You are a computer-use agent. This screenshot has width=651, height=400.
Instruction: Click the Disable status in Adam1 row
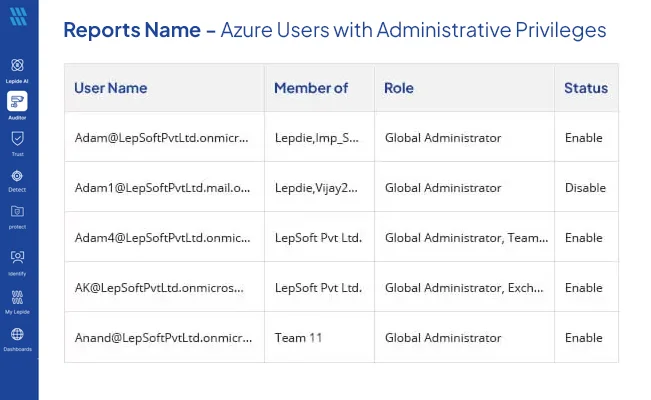coord(585,187)
